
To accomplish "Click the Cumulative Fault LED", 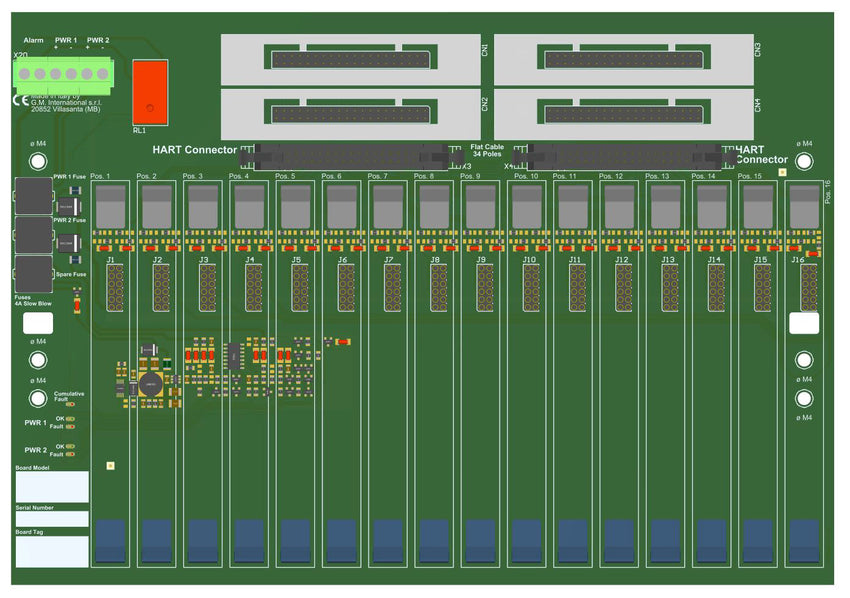I will 70,404.
